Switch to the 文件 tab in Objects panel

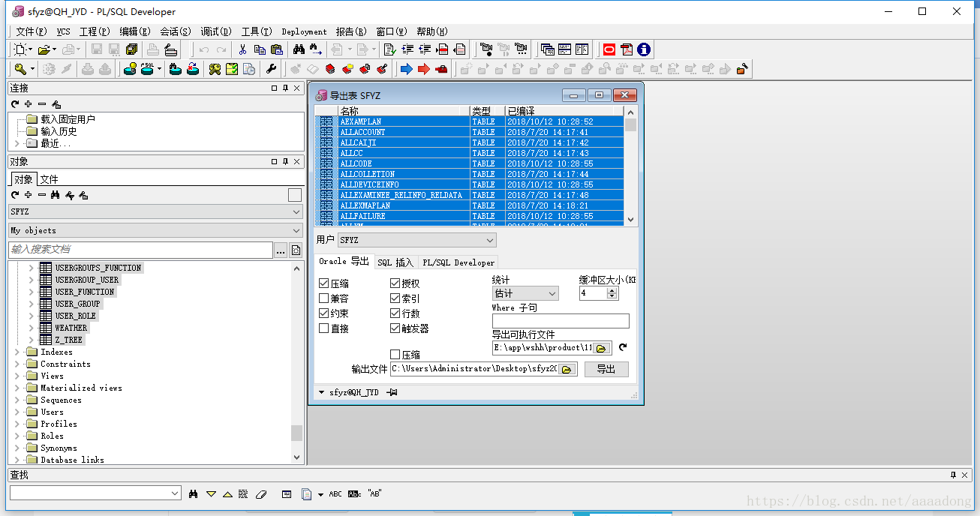[x=49, y=179]
